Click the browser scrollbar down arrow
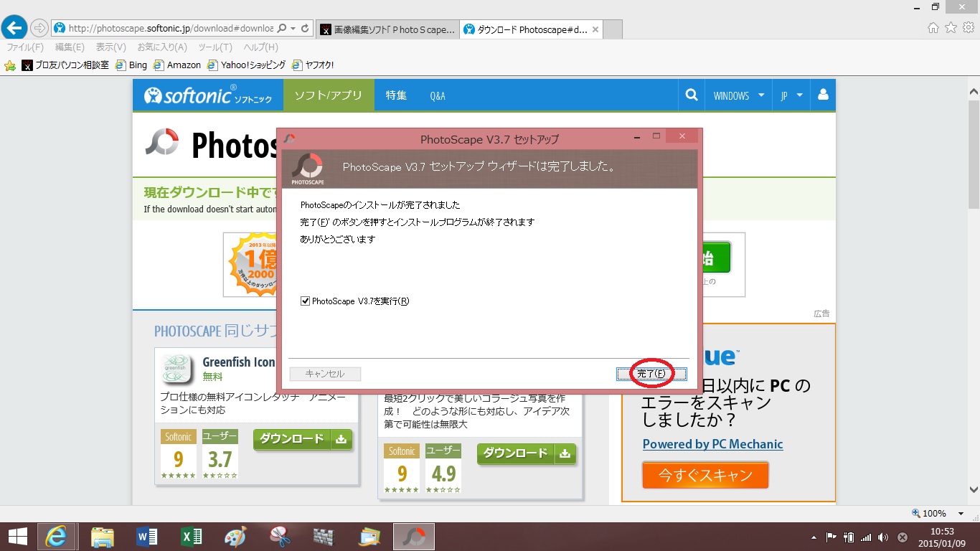 (x=974, y=489)
